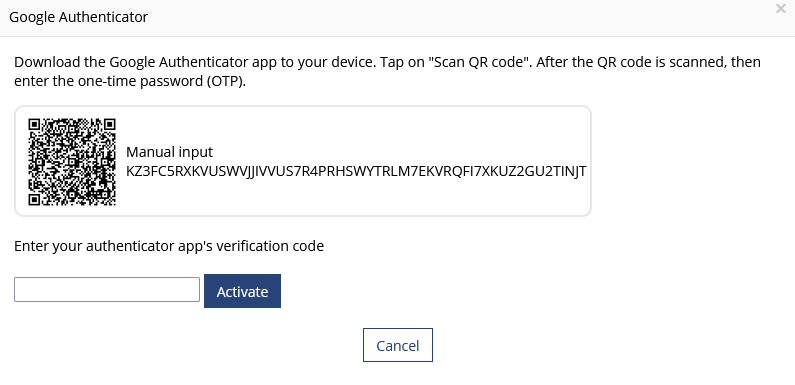The width and height of the screenshot is (795, 385).
Task: Click the 'Google Authenticator' dialog title
Action: coord(79,17)
